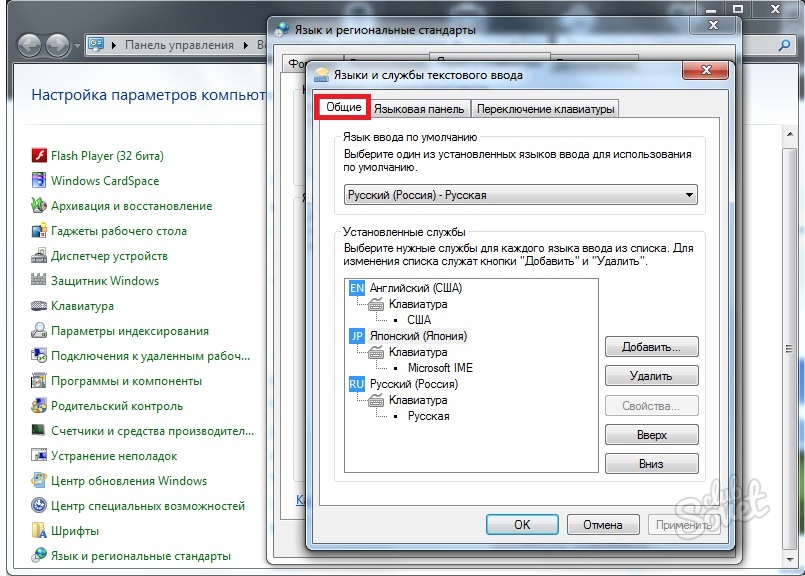Select Microsoft IME keyboard entry

(x=440, y=368)
